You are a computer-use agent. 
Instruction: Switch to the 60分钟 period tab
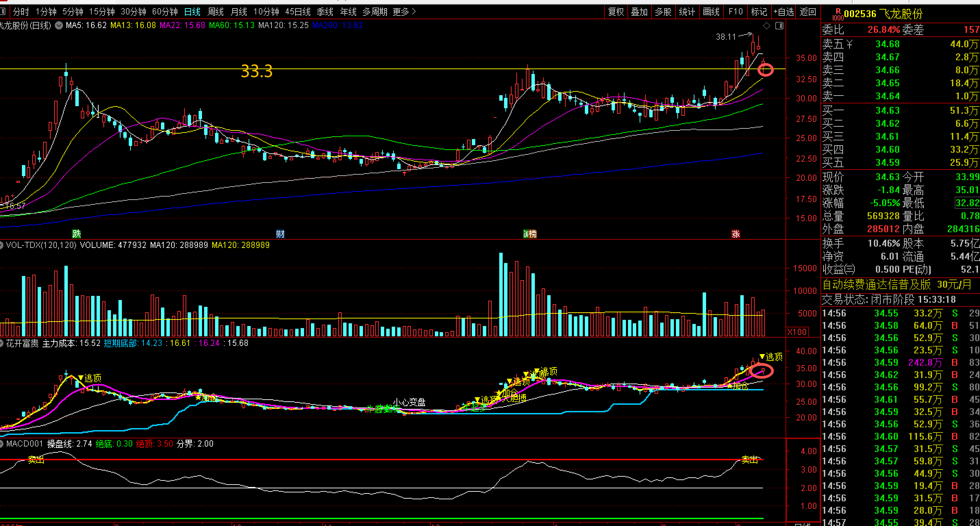pos(165,12)
